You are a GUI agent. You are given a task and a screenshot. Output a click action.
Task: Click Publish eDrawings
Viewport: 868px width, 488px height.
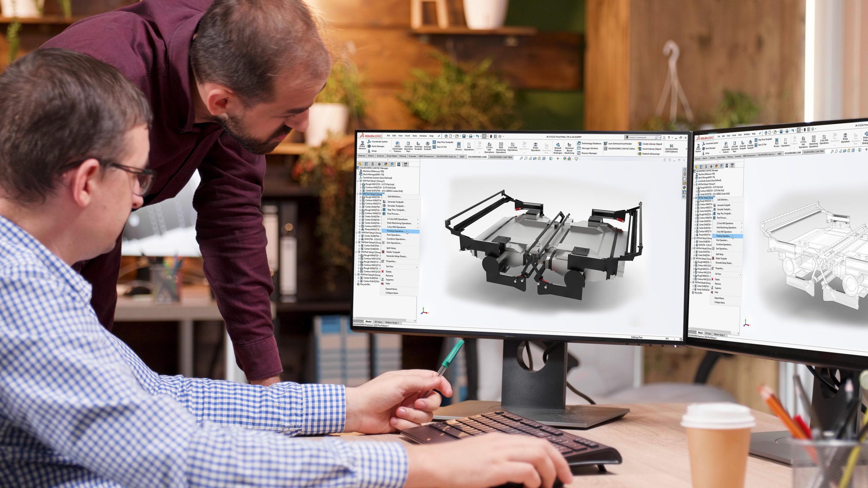click(x=649, y=154)
